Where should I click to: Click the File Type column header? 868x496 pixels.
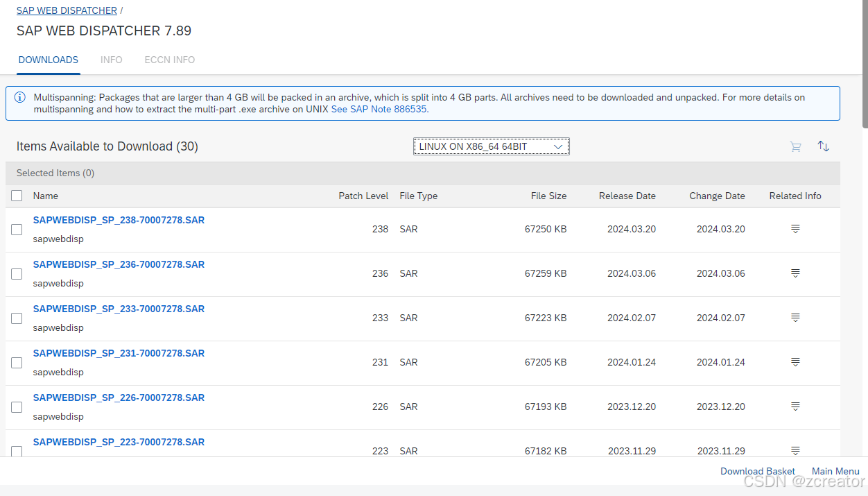(419, 196)
